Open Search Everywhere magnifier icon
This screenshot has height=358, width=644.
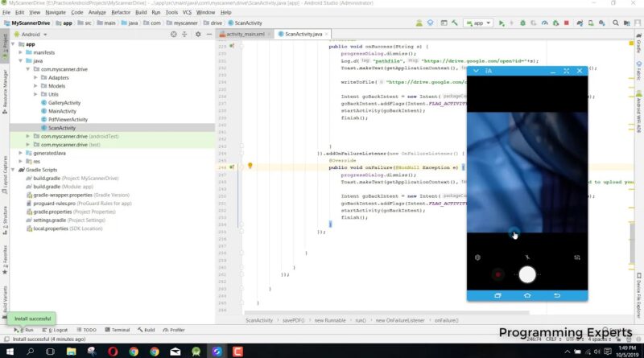click(615, 23)
